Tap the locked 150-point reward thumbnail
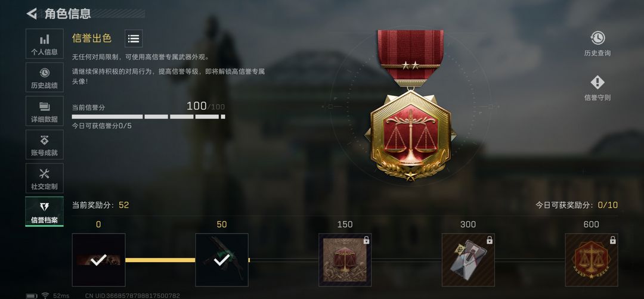The width and height of the screenshot is (644, 299). click(x=345, y=260)
